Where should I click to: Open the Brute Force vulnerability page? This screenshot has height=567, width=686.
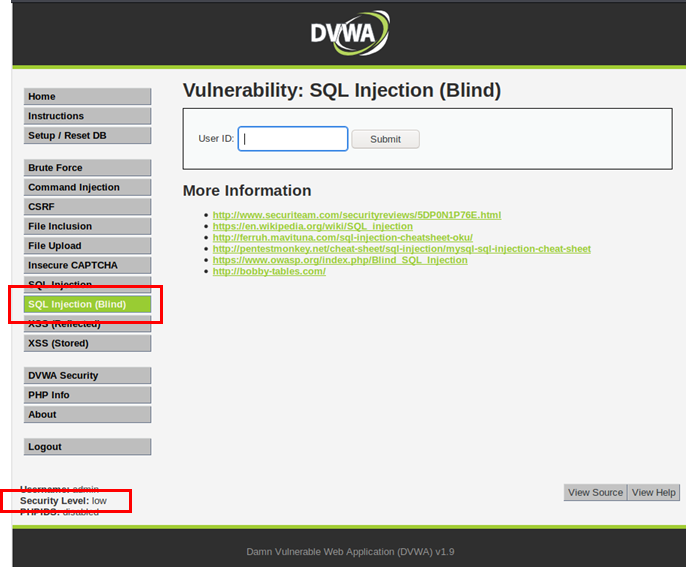(x=88, y=168)
